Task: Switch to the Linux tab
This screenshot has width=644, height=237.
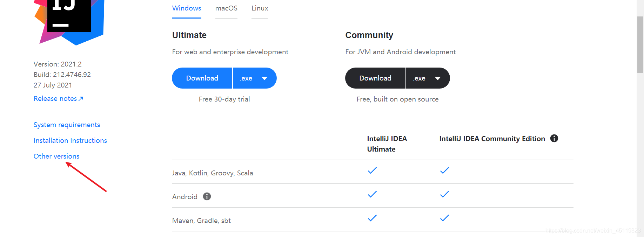Action: coord(260,8)
